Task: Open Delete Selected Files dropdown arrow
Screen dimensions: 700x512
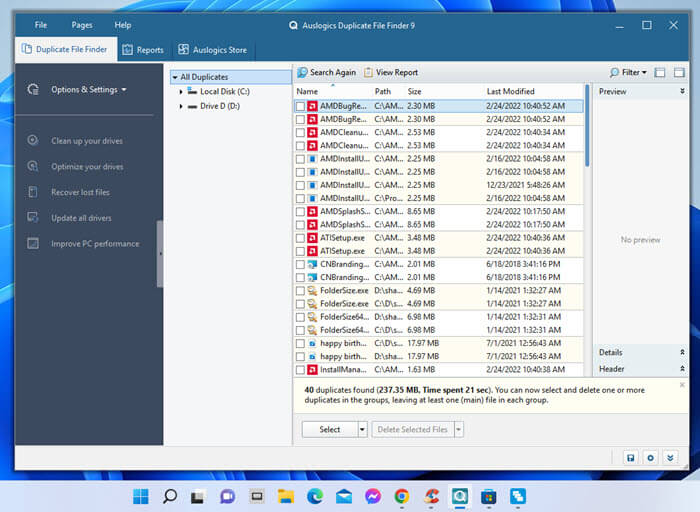Action: 458,429
